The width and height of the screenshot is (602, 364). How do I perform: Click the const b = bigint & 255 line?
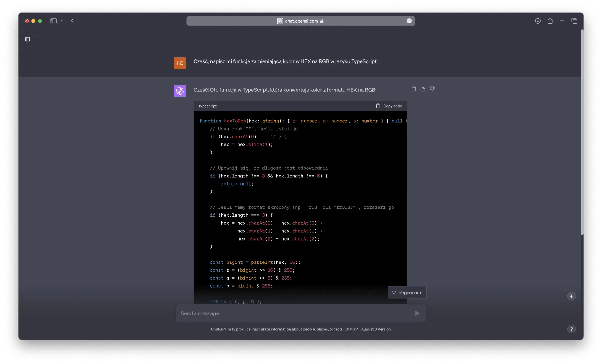tap(241, 286)
